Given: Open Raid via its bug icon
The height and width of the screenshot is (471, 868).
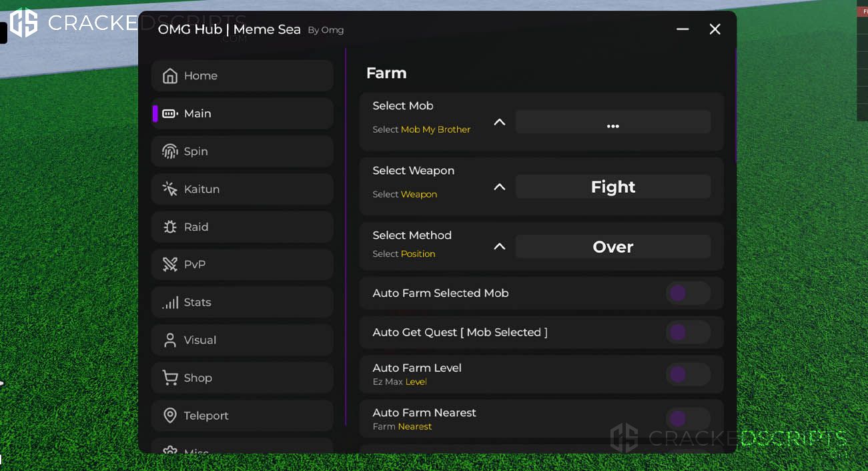Looking at the screenshot, I should pos(170,227).
